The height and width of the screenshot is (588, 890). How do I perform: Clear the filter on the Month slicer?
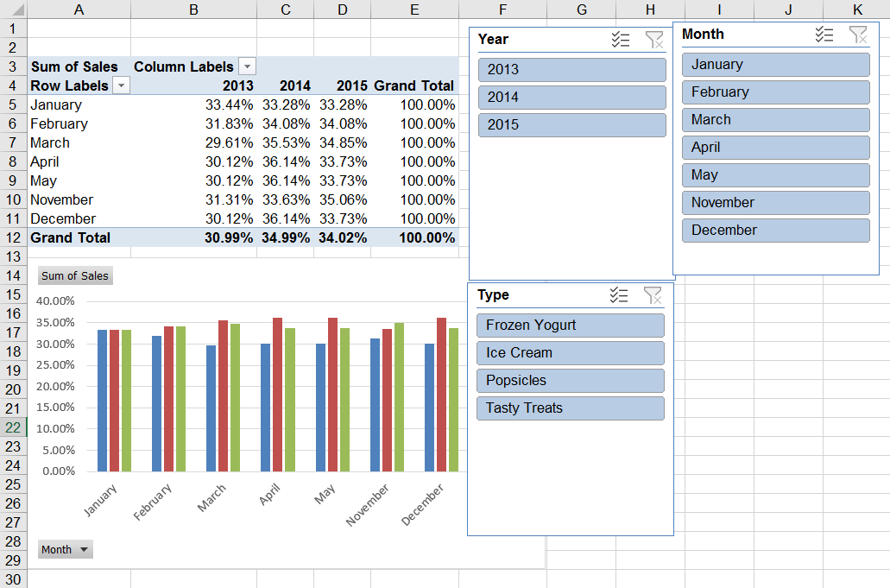point(858,35)
